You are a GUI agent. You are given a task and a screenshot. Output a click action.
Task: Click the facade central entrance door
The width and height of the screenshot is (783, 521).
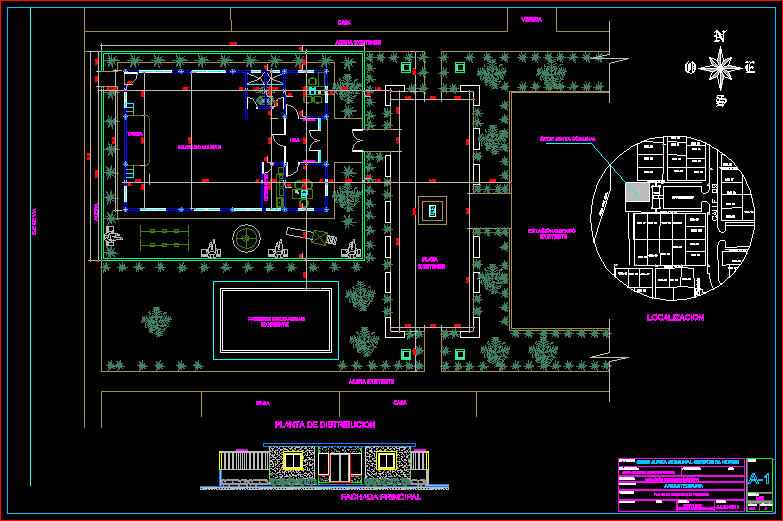click(341, 466)
